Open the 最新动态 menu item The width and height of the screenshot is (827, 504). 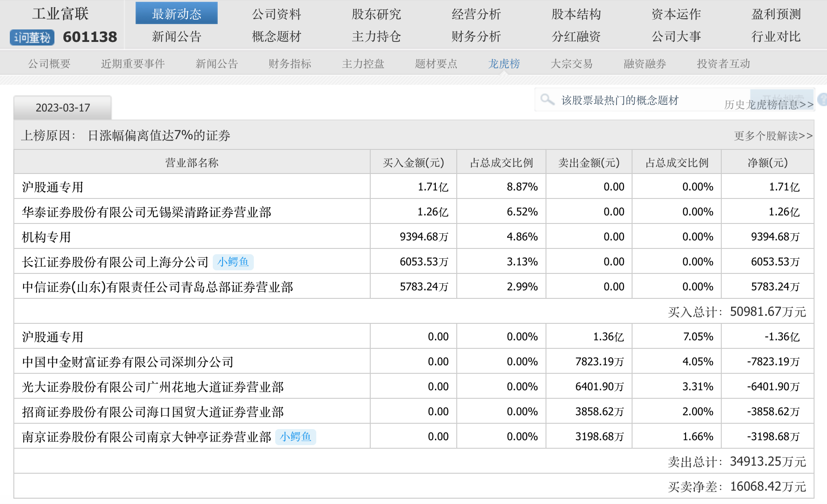177,14
